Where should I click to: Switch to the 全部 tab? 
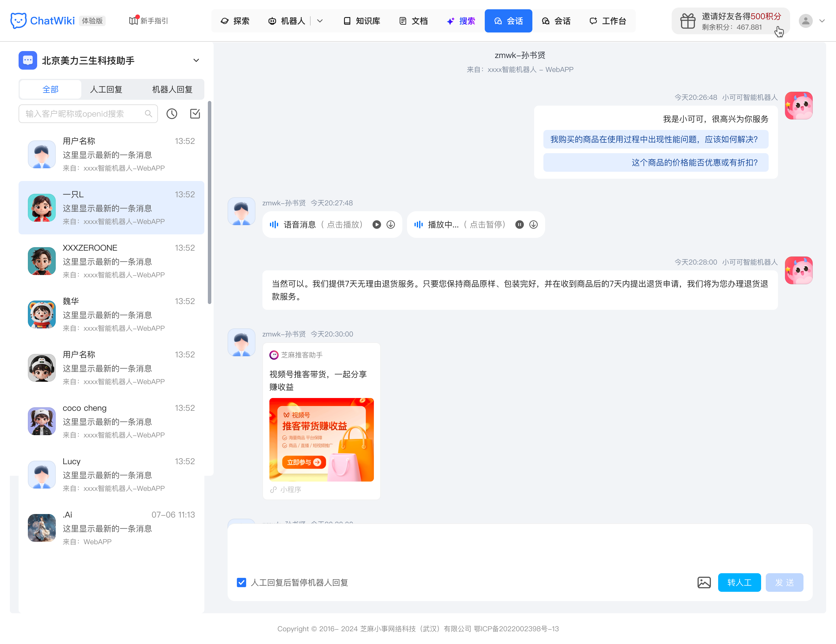[x=50, y=89]
